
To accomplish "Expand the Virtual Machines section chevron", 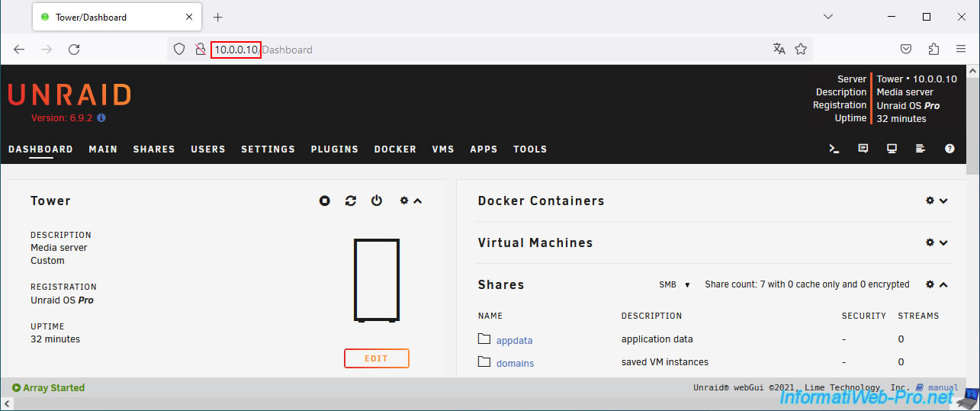I will (944, 242).
